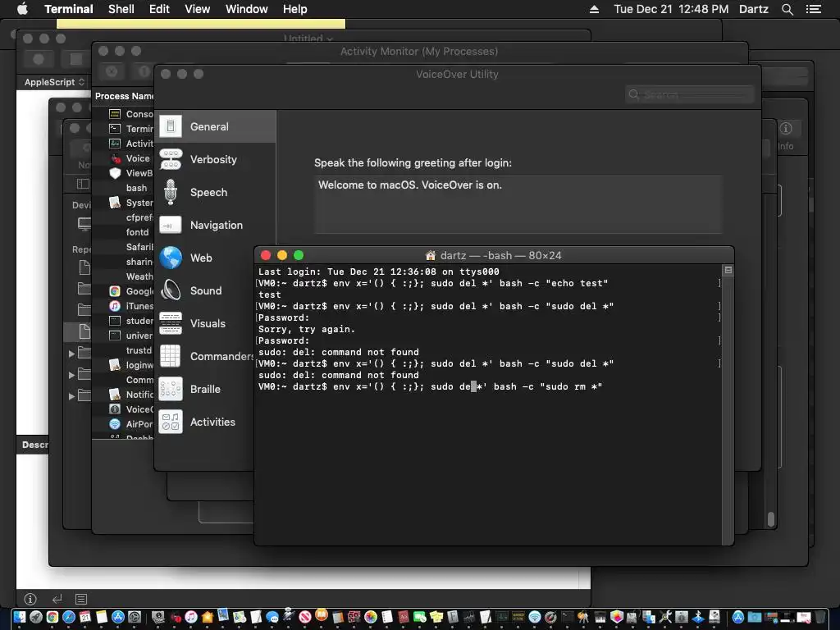This screenshot has height=630, width=840.
Task: Expand second collapsed folder in rear sidebar
Action: pyautogui.click(x=71, y=375)
